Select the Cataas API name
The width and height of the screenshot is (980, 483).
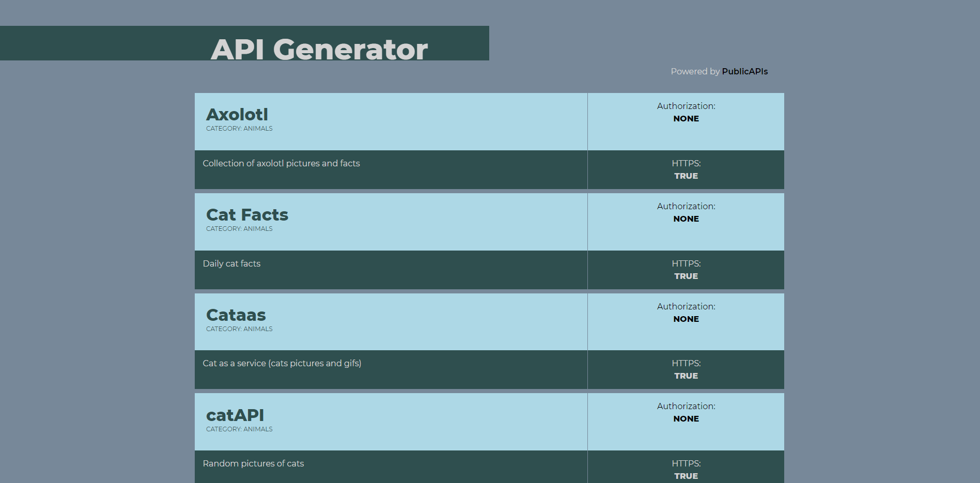coord(236,315)
